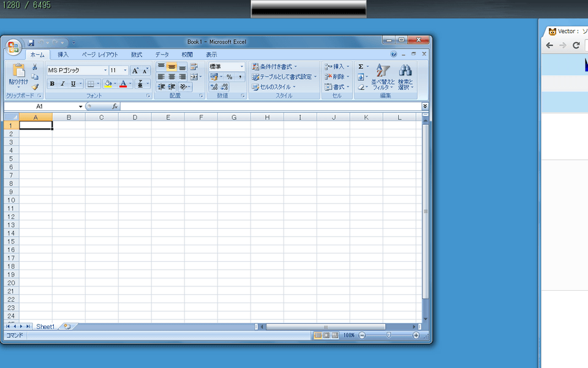Decrease font size with the small A icon
Viewport: 588px width, 368px height.
point(145,70)
